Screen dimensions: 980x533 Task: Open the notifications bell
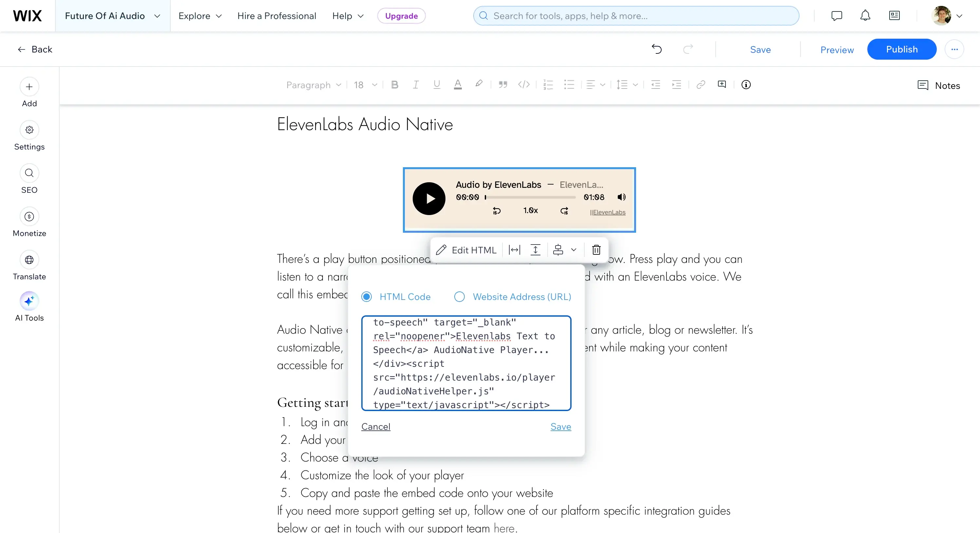(865, 16)
